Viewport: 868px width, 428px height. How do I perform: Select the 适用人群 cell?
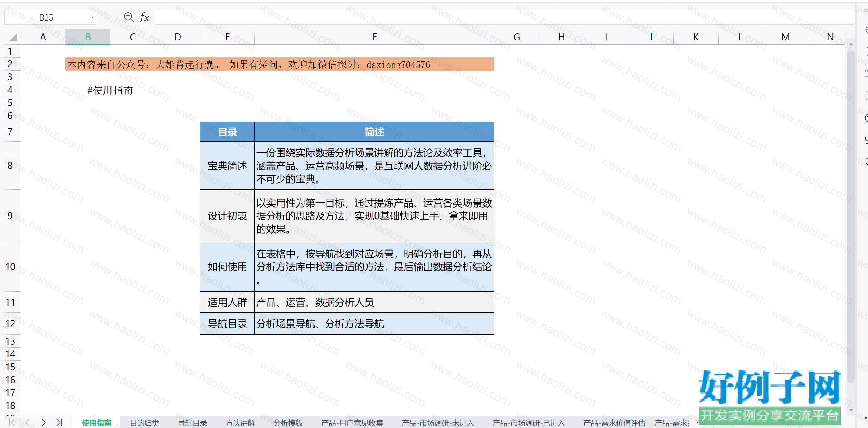click(x=227, y=302)
